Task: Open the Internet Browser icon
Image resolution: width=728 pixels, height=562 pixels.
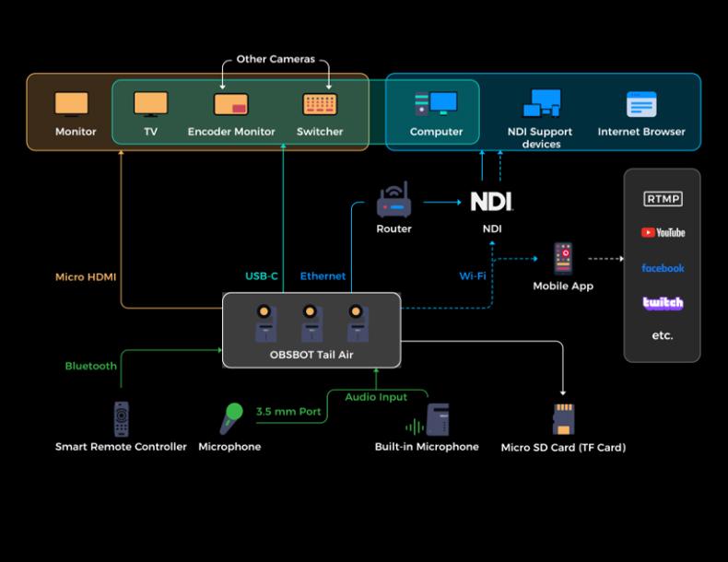Action: pyautogui.click(x=641, y=104)
